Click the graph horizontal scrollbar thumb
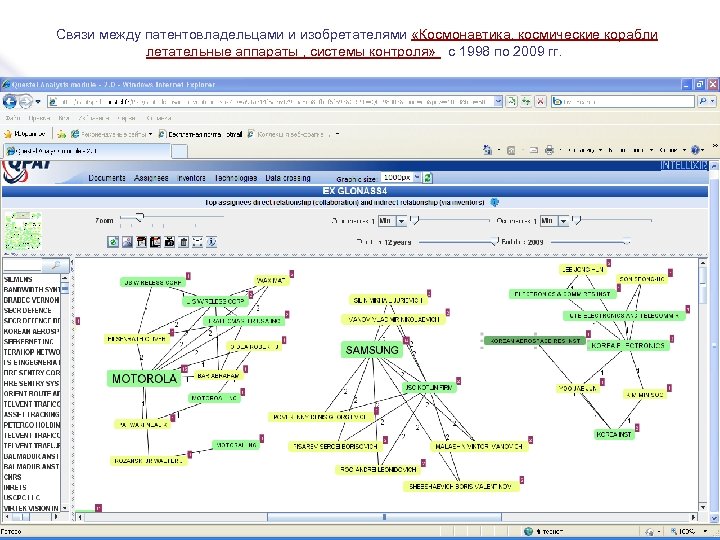The image size is (720, 540). [x=384, y=517]
